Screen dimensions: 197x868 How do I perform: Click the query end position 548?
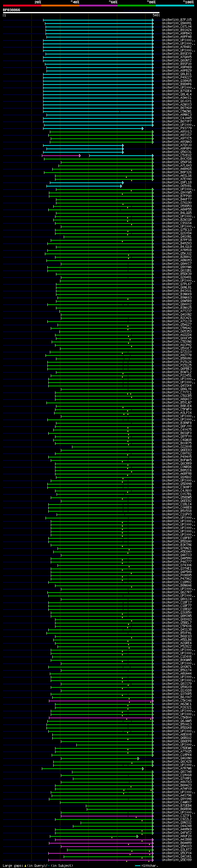click(x=155, y=15)
